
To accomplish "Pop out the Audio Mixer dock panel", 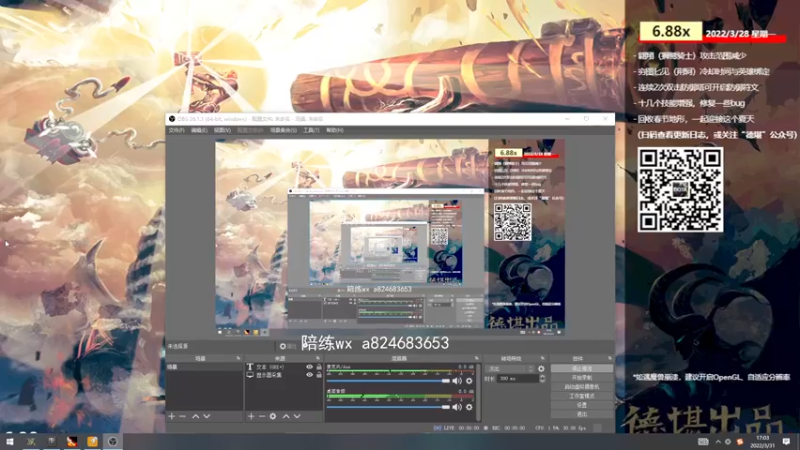I will click(x=477, y=358).
